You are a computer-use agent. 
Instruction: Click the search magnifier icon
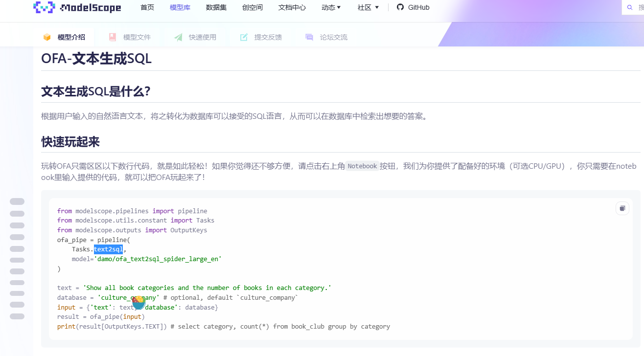(630, 7)
